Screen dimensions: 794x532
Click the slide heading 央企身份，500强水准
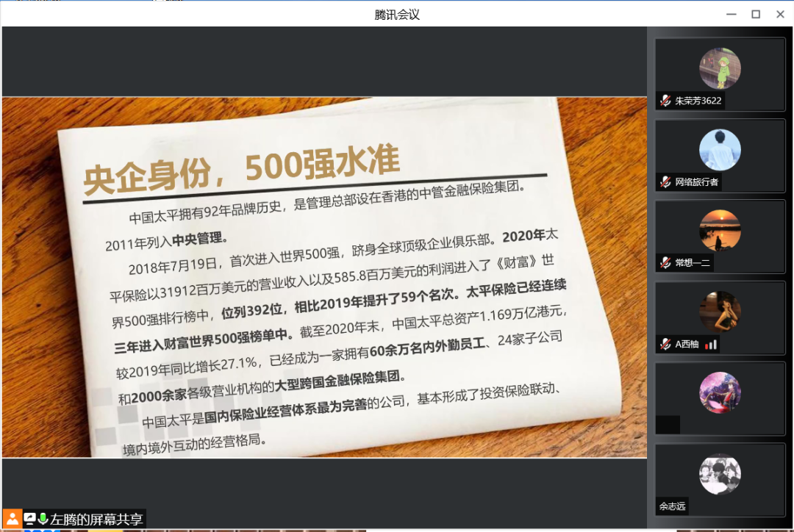click(242, 170)
